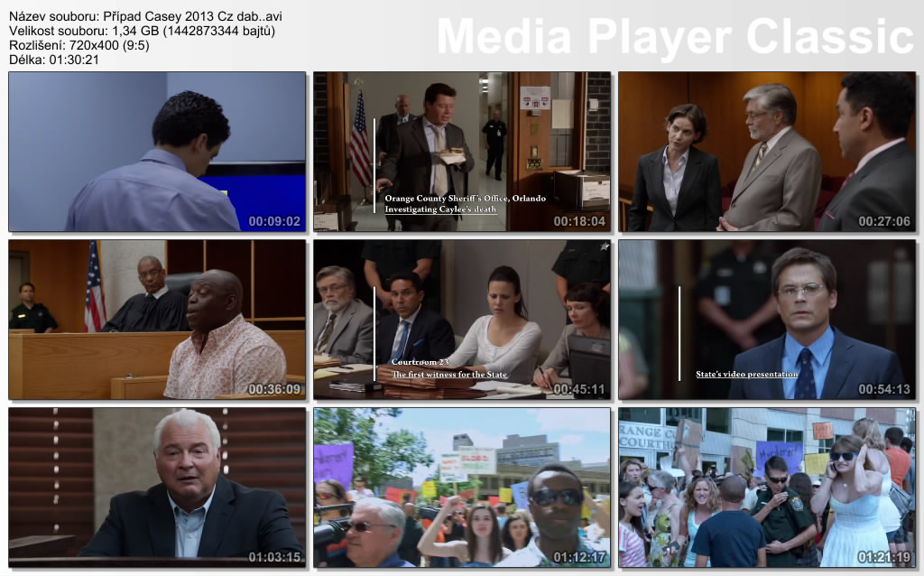Click the protest crowd thumbnail at 01:12:17
Screen dimensions: 924x576
click(x=461, y=487)
